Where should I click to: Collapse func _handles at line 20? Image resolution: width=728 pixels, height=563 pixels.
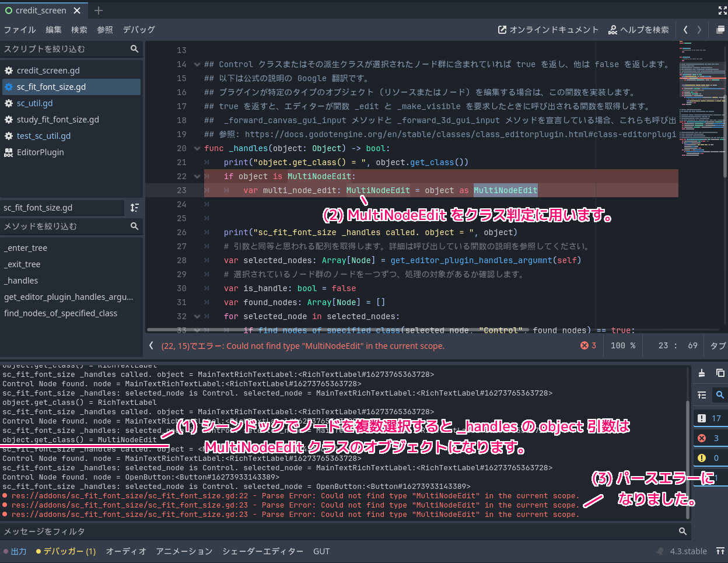[197, 149]
